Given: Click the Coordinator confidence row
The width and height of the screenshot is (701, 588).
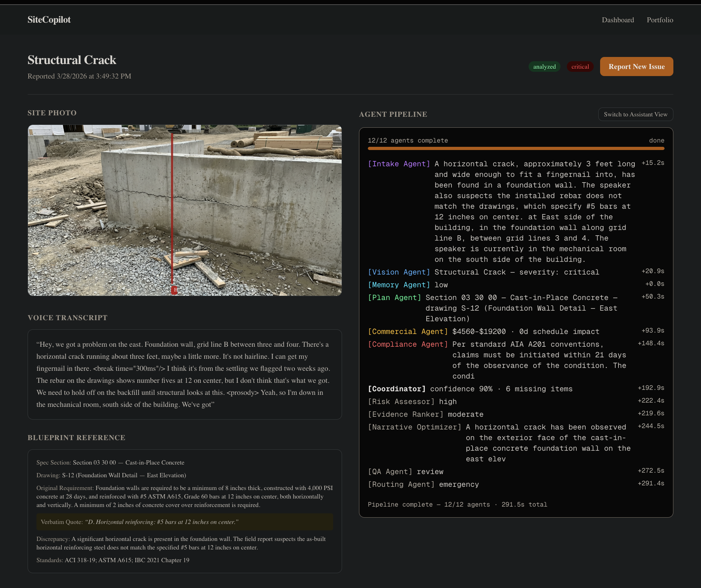Looking at the screenshot, I should (501, 389).
